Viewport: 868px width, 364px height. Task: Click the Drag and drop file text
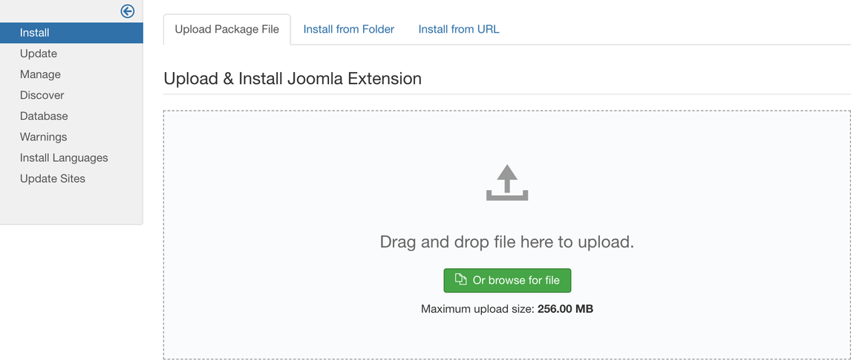[x=507, y=242]
